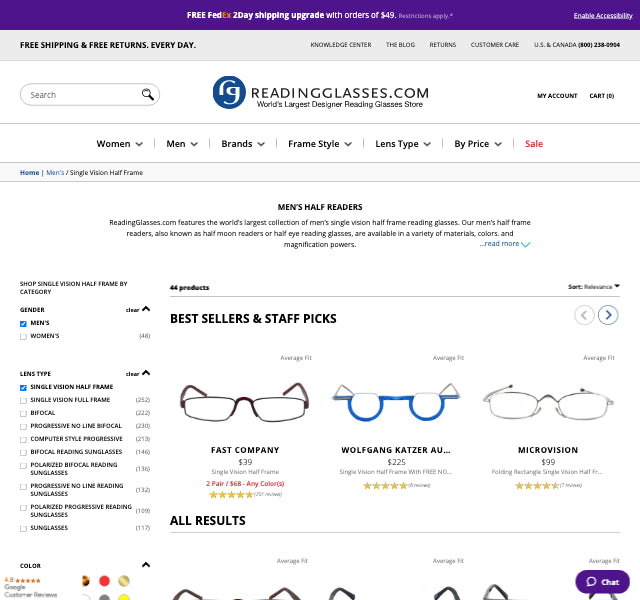Clear the Lens Type filter
Viewport: 640px width, 600px height.
[x=132, y=374]
